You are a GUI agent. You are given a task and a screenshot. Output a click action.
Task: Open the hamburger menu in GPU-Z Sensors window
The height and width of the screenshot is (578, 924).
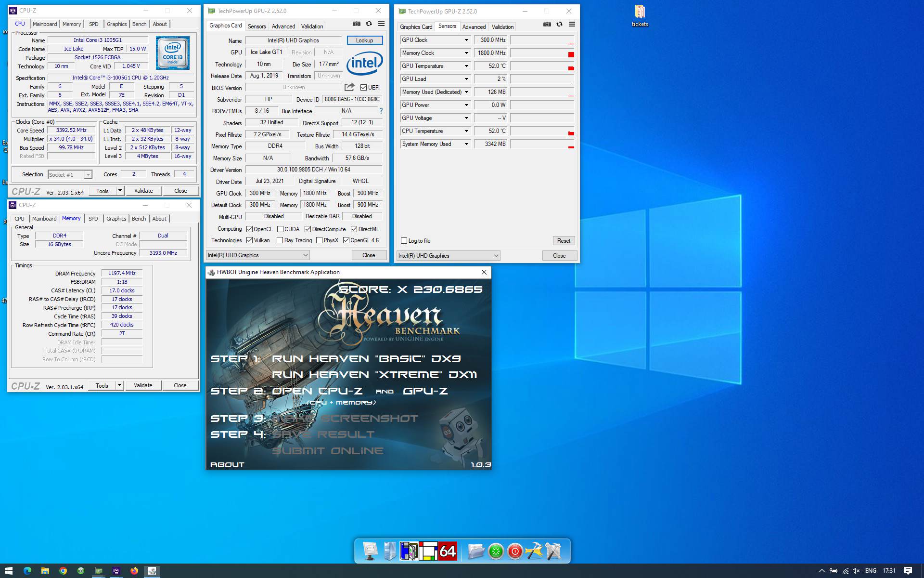572,24
